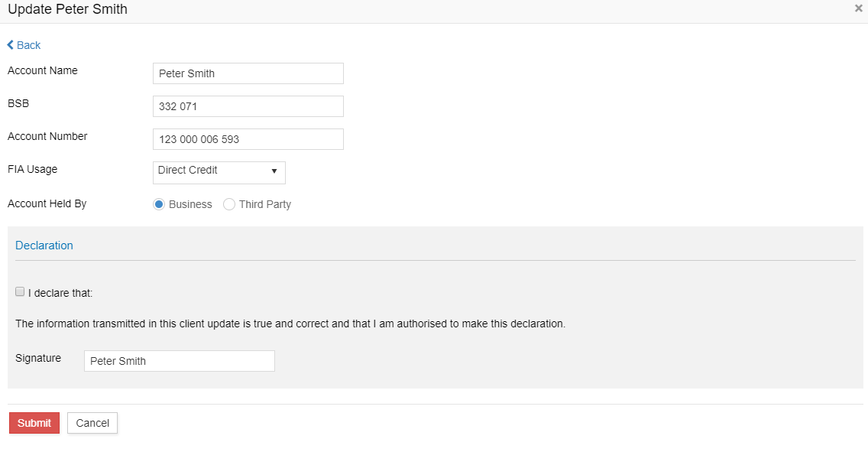Click the Cancel button
Screen dimensions: 868x452
coord(92,423)
